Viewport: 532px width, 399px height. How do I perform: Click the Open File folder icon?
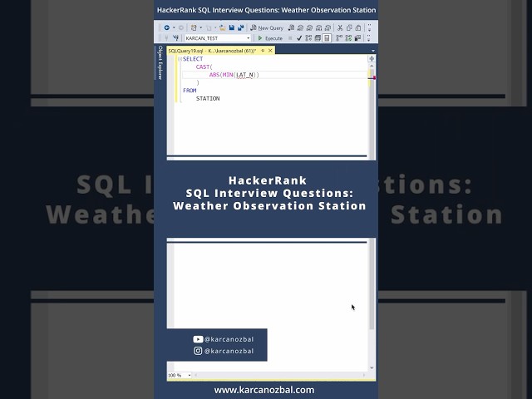[223, 27]
